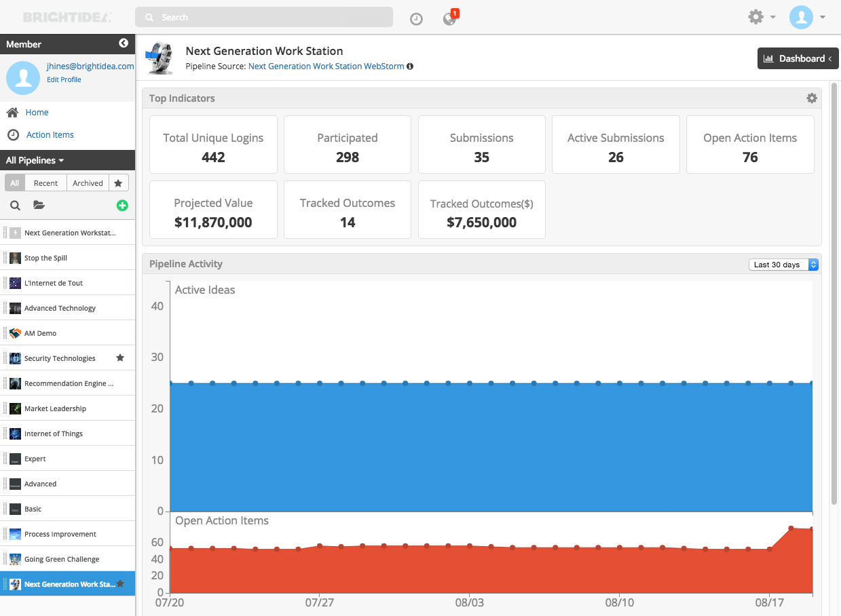The height and width of the screenshot is (616, 841).
Task: Click the Submissions indicator card
Action: [482, 145]
